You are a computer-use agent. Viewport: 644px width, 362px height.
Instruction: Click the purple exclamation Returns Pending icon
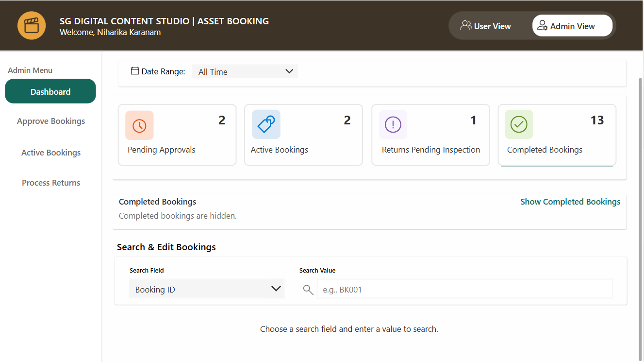tap(393, 125)
